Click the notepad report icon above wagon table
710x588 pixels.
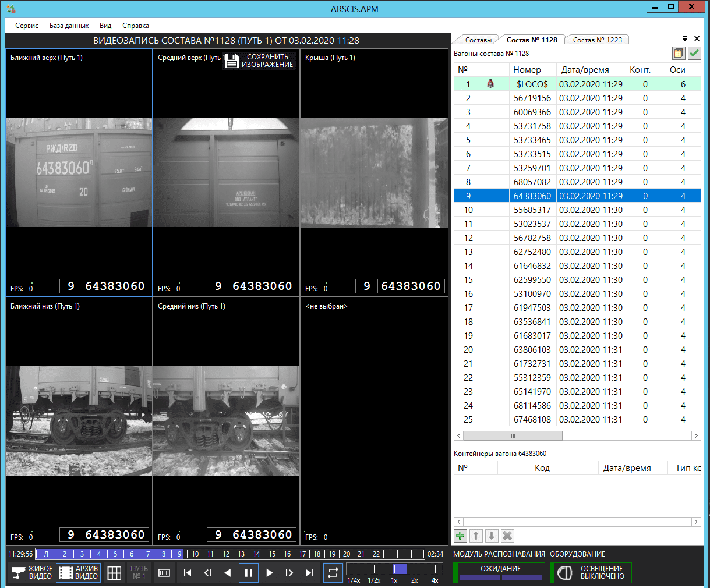click(679, 54)
